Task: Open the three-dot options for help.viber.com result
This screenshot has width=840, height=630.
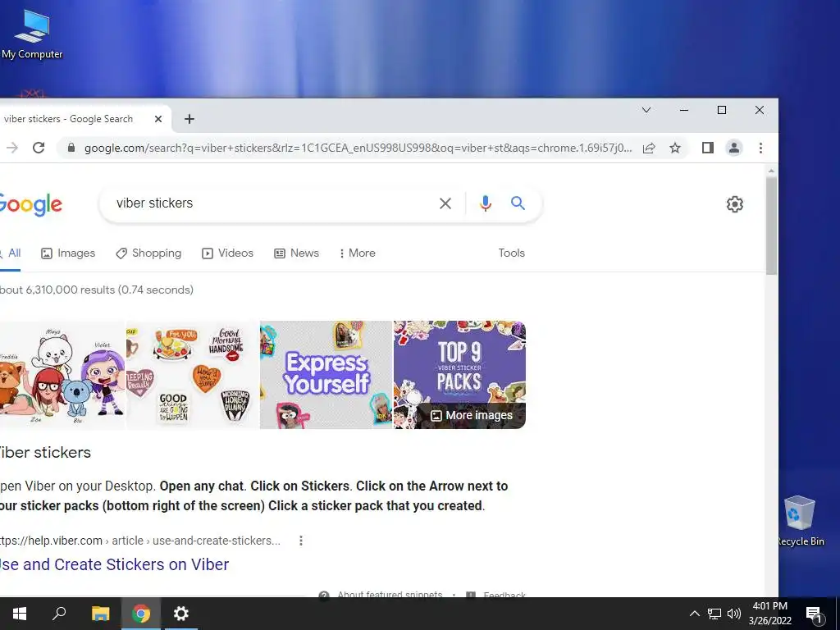Action: point(301,541)
